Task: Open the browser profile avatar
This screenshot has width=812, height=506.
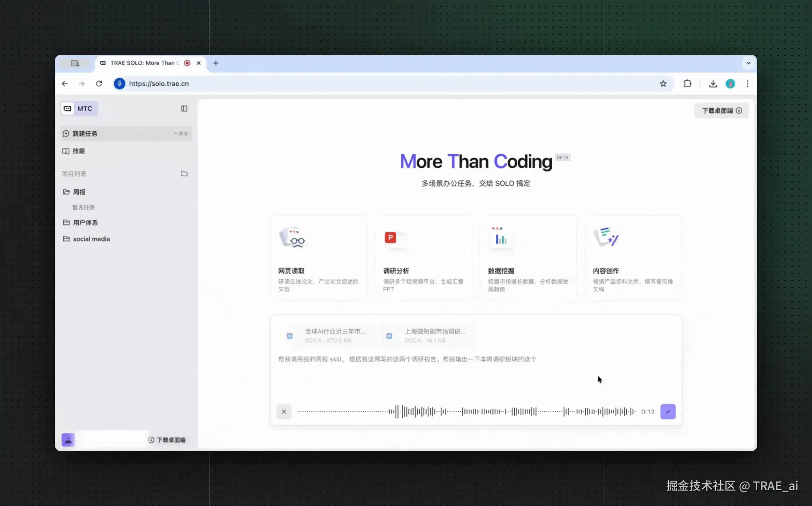Action: click(730, 84)
